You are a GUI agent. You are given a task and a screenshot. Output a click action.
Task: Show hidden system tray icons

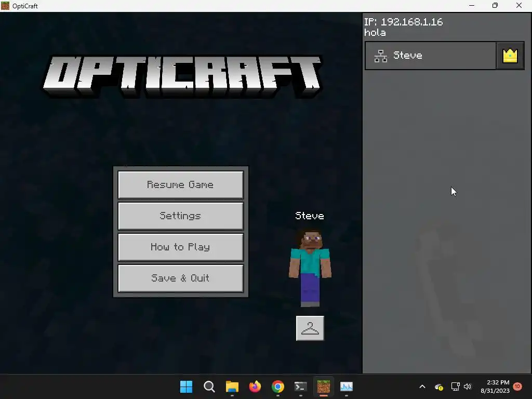pos(422,387)
